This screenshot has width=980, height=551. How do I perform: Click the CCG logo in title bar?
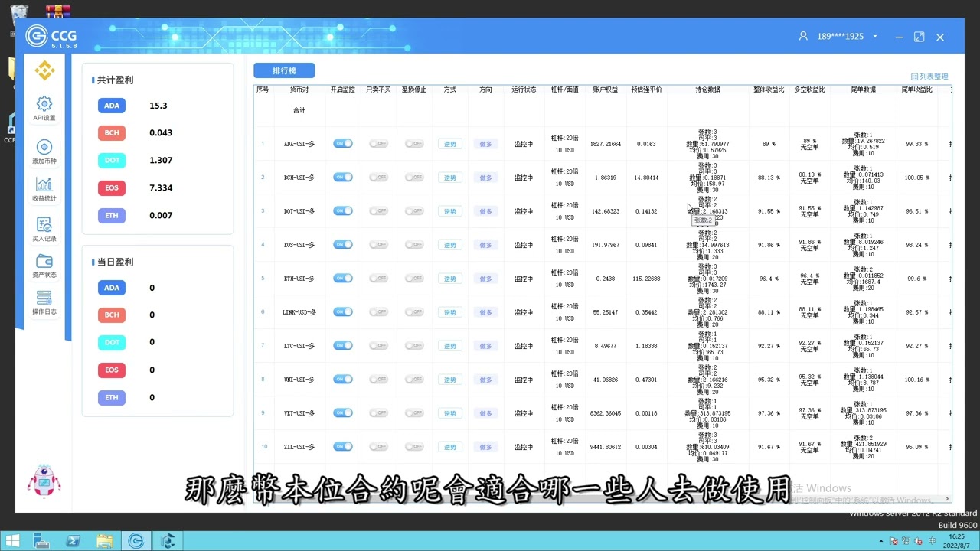pyautogui.click(x=51, y=36)
